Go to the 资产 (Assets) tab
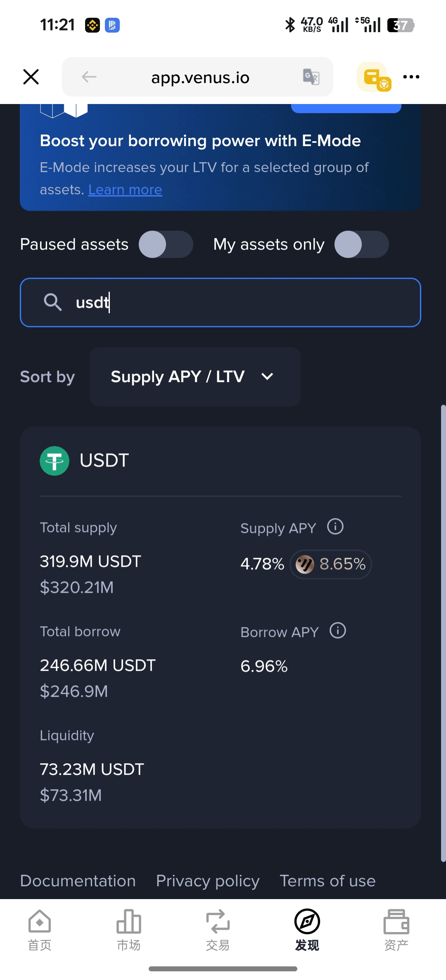The width and height of the screenshot is (446, 980). tap(396, 929)
